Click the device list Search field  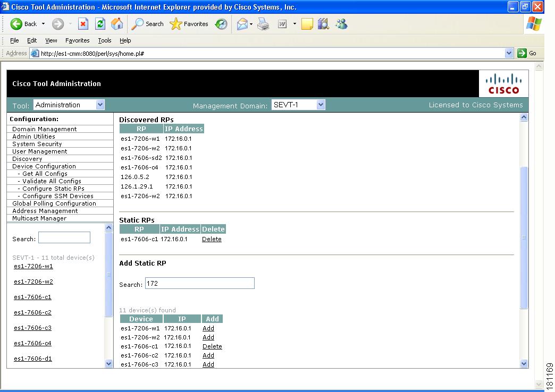click(x=64, y=237)
